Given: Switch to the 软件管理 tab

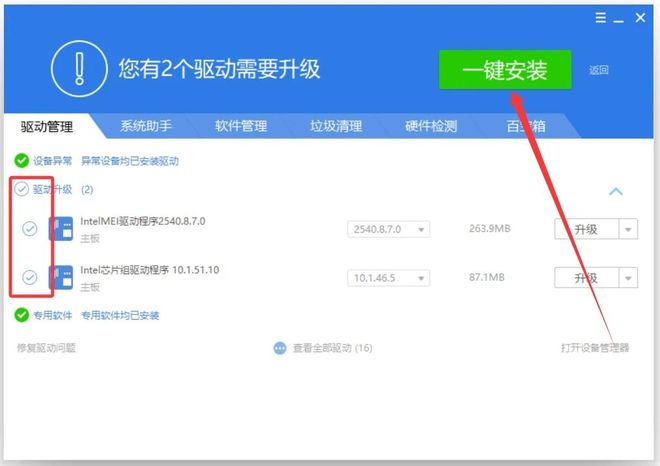Looking at the screenshot, I should [x=241, y=126].
